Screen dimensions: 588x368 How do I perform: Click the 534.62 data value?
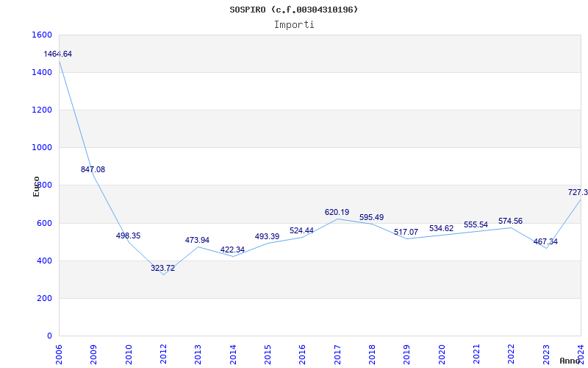pos(442,228)
